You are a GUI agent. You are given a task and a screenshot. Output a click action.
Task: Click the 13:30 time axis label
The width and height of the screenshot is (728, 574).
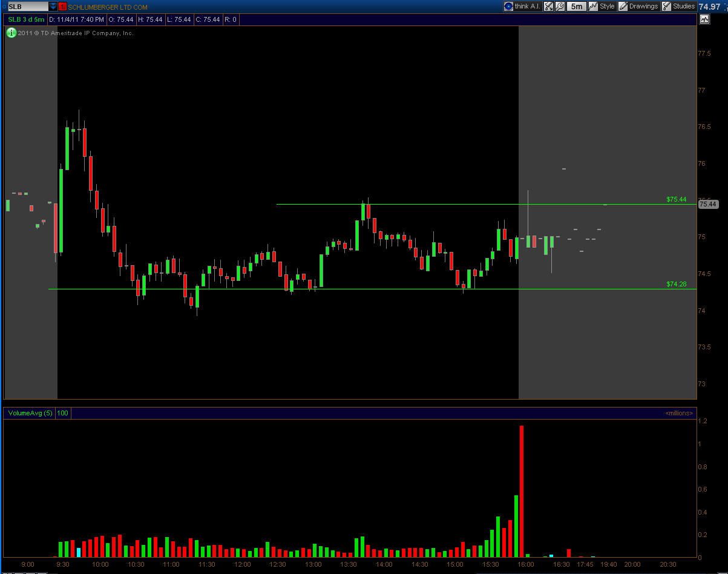coord(349,564)
